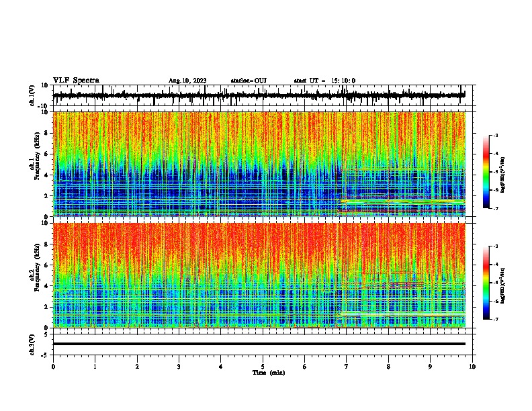Click time axis tick label "10"
The image size is (532, 411).
[x=472, y=367]
